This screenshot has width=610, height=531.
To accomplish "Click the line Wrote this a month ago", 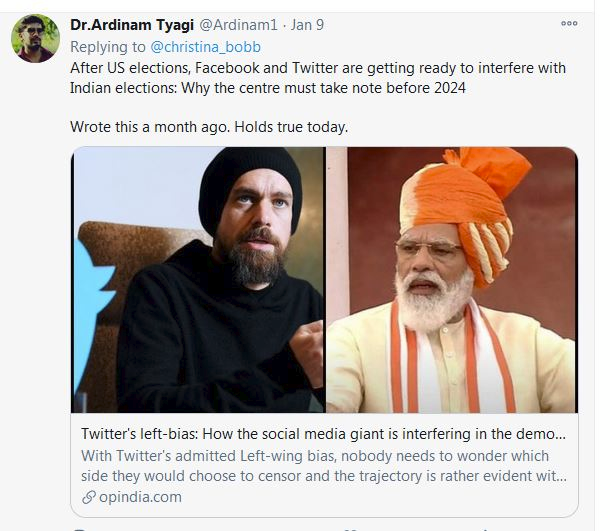I will coord(209,127).
